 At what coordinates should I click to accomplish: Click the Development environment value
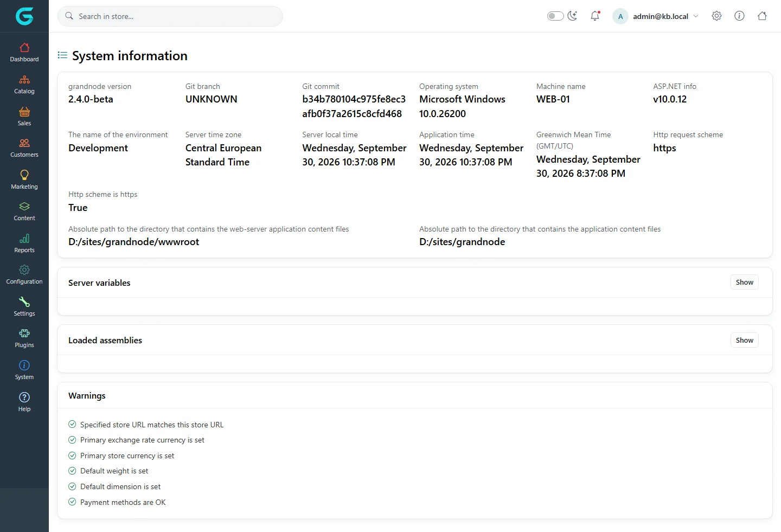coord(98,148)
